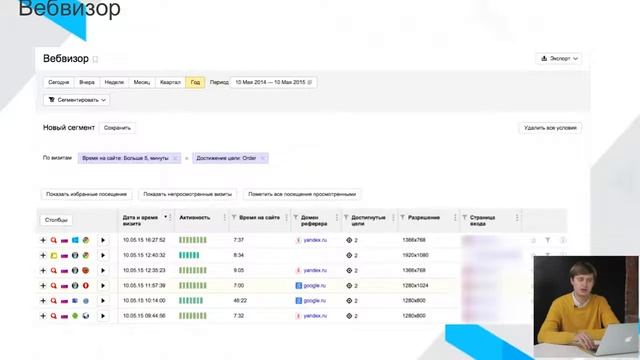The height and width of the screenshot is (360, 640).
Task: Open the yandex.ru referrer link in 09:44:56 row
Action: click(x=315, y=316)
